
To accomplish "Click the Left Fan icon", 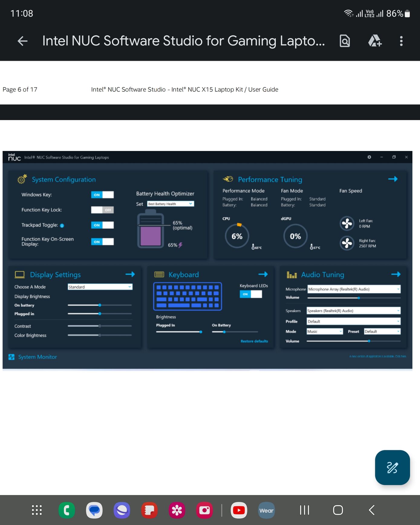I will coord(347,223).
